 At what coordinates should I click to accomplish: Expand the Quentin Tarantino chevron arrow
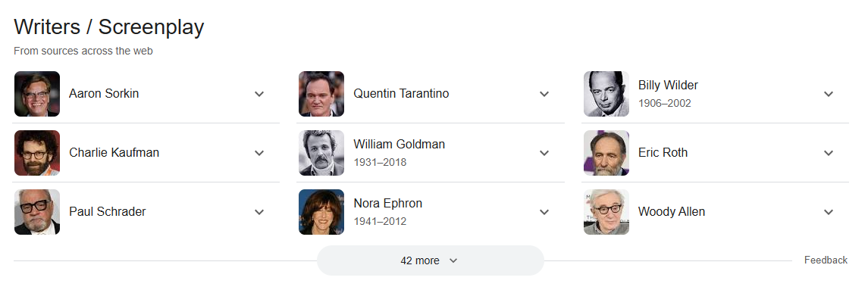point(544,94)
